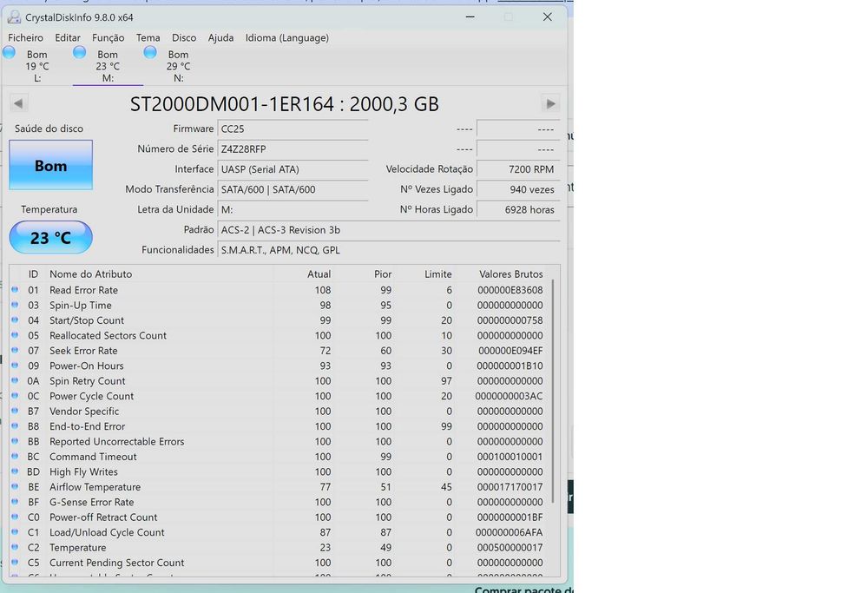The image size is (868, 593).
Task: Click the Funcionalidades field S.M.A.R.T., APM
Action: [389, 250]
